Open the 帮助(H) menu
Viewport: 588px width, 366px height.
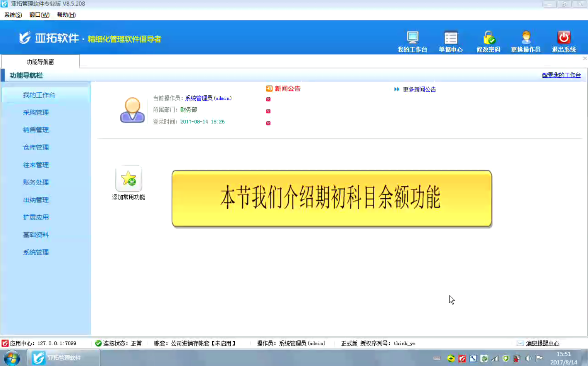66,15
